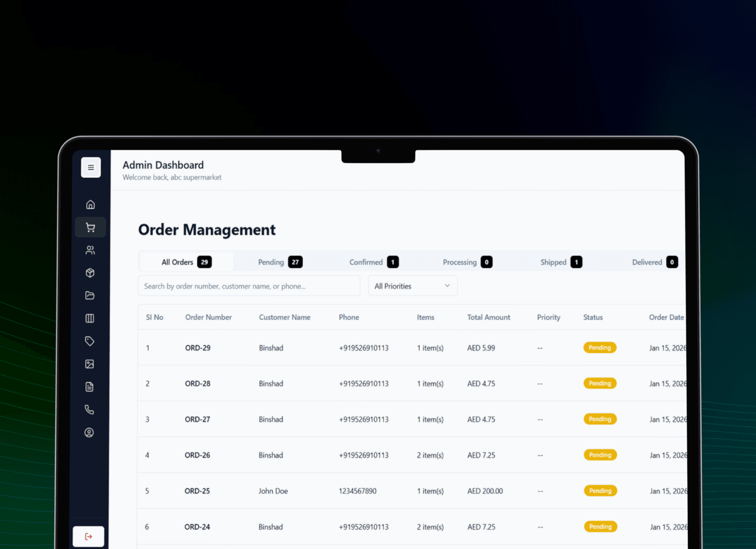This screenshot has height=549, width=756.
Task: Open the phone contact icon
Action: pyautogui.click(x=89, y=410)
